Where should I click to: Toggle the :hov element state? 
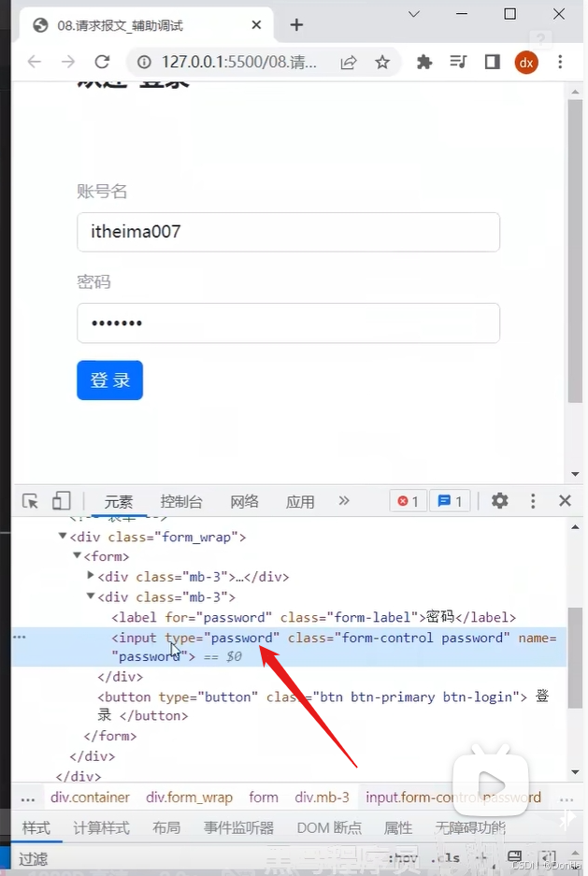click(x=403, y=857)
